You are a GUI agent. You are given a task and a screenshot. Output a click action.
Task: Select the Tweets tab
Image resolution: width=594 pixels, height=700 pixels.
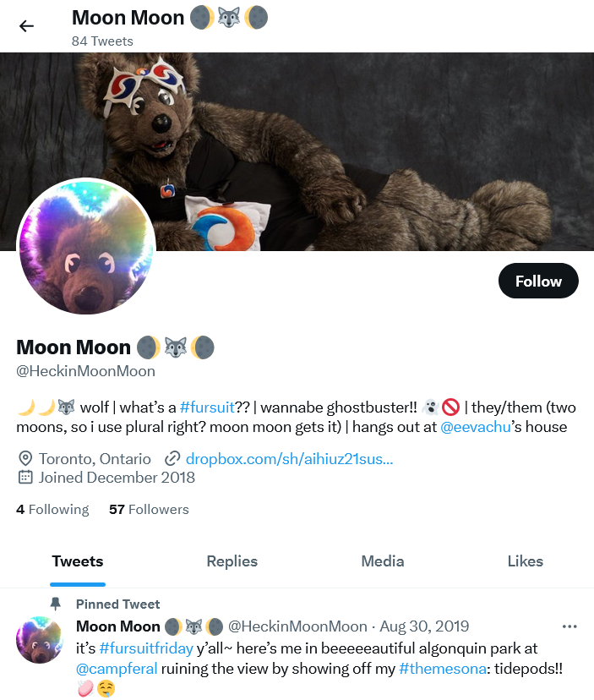click(78, 561)
